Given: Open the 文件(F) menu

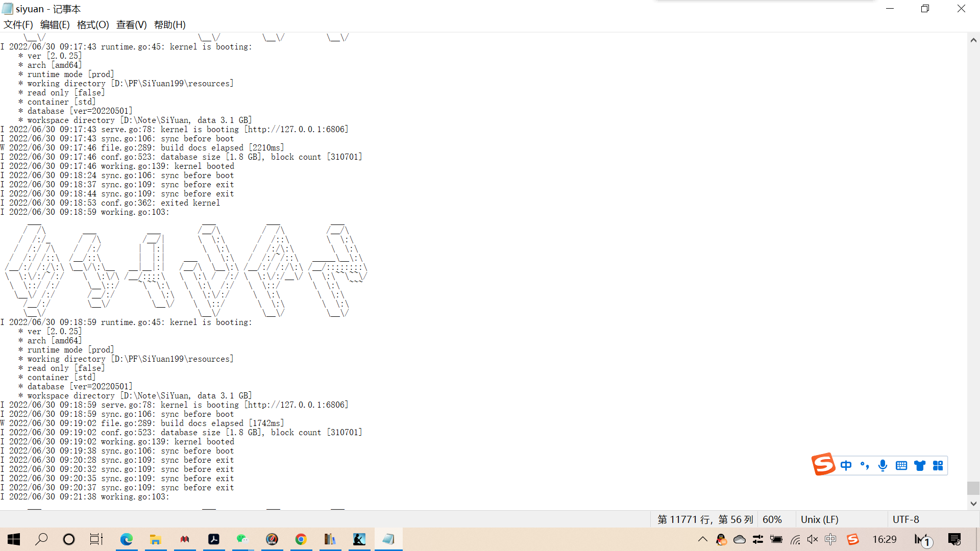Looking at the screenshot, I should click(18, 24).
